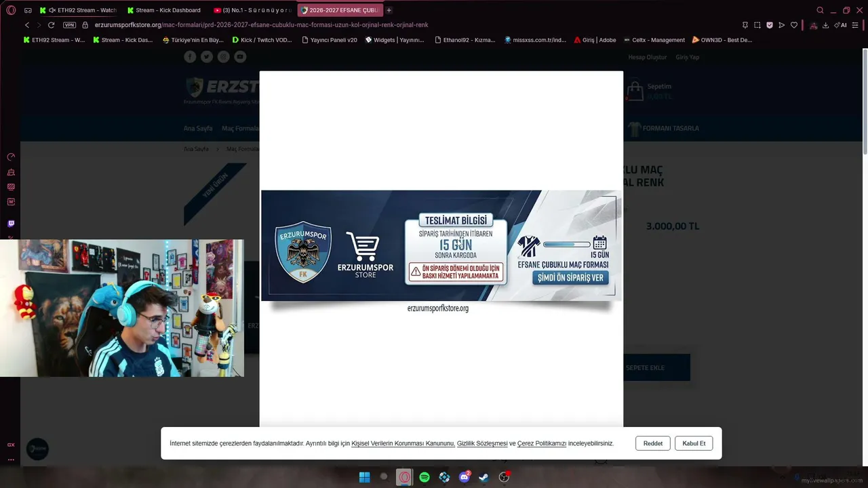Open the Widgets | Yayının... bookmark
Viewport: 868px width, 488px height.
tap(394, 40)
